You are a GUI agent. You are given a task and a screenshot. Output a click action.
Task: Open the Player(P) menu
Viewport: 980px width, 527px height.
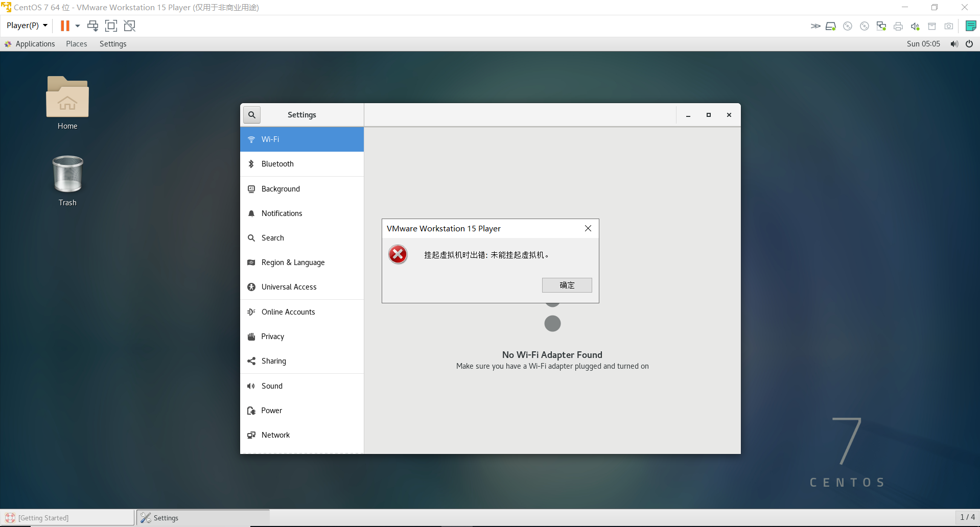pos(27,26)
